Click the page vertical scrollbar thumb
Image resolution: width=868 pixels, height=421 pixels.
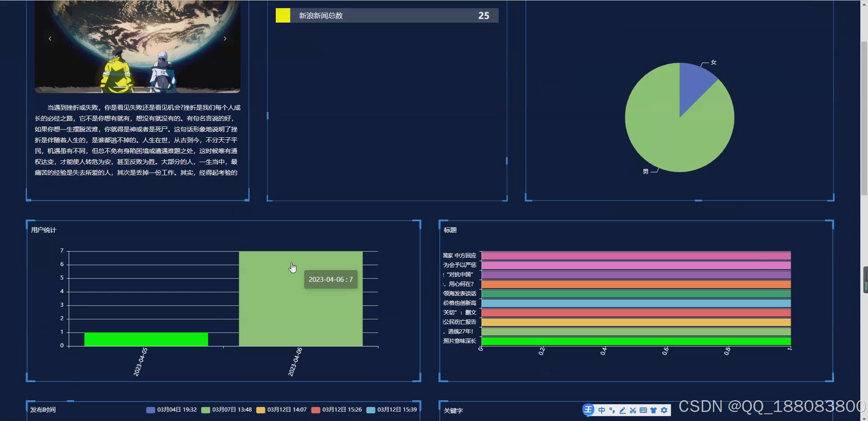tap(864, 117)
